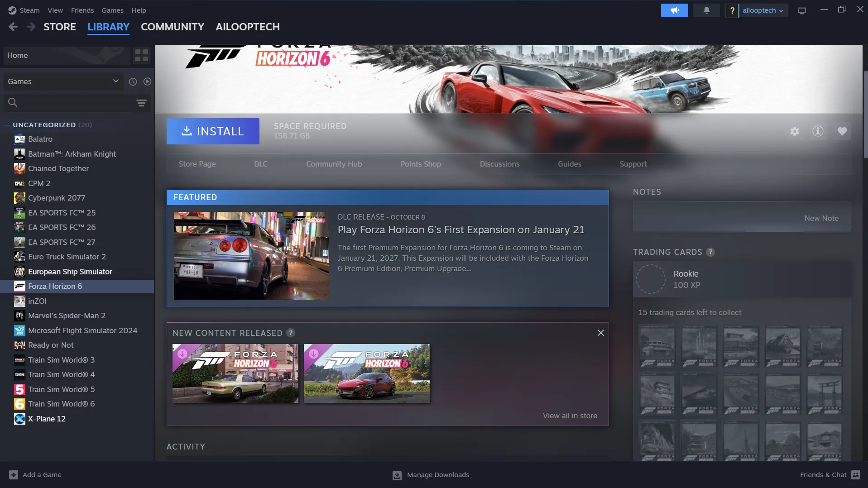Open Forza Horizon 6 settings gear
The width and height of the screenshot is (868, 488).
tap(795, 132)
